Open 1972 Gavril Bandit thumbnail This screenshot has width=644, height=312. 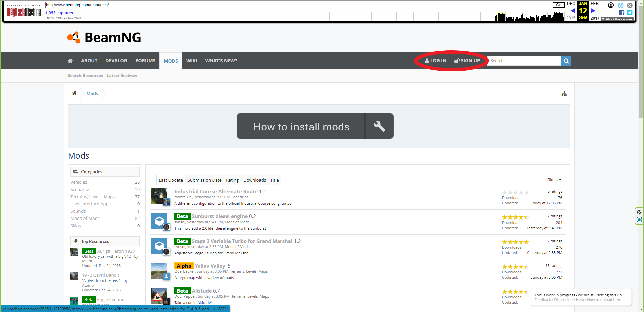tap(74, 276)
